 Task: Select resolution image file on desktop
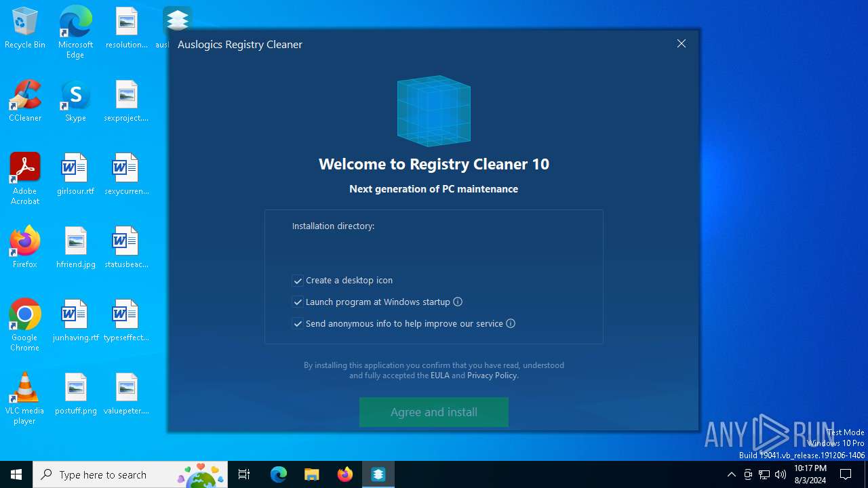click(126, 28)
